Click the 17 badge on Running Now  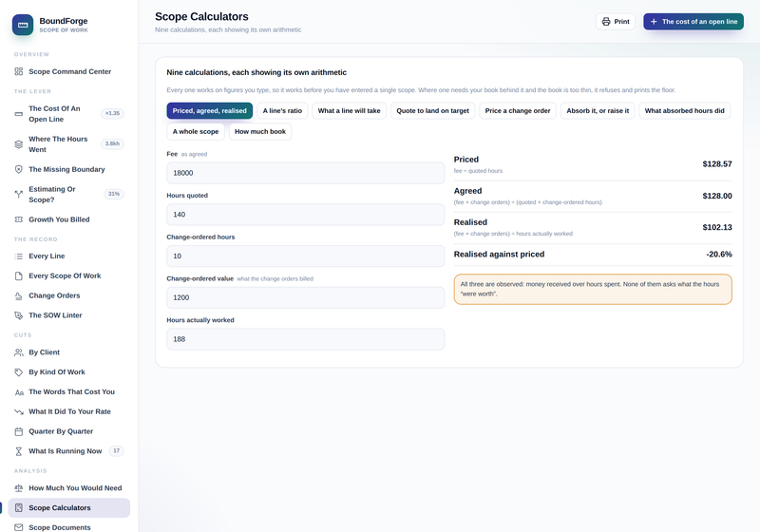click(x=116, y=451)
